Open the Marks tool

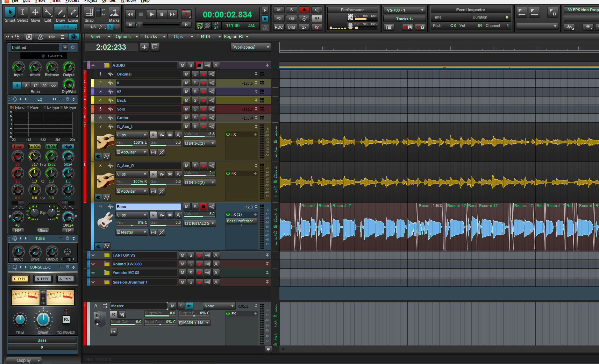coord(114,13)
